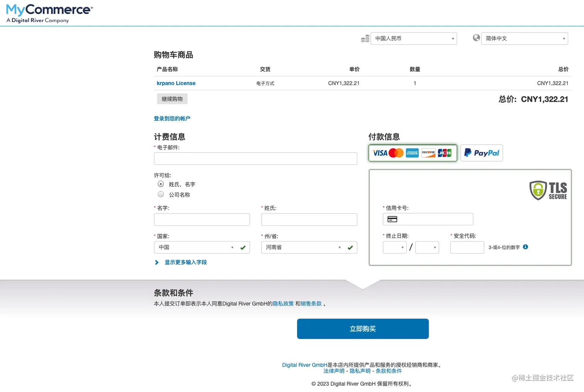Viewport: 584px width, 392px height.
Task: Open the 法律声明 footer link
Action: [x=334, y=371]
